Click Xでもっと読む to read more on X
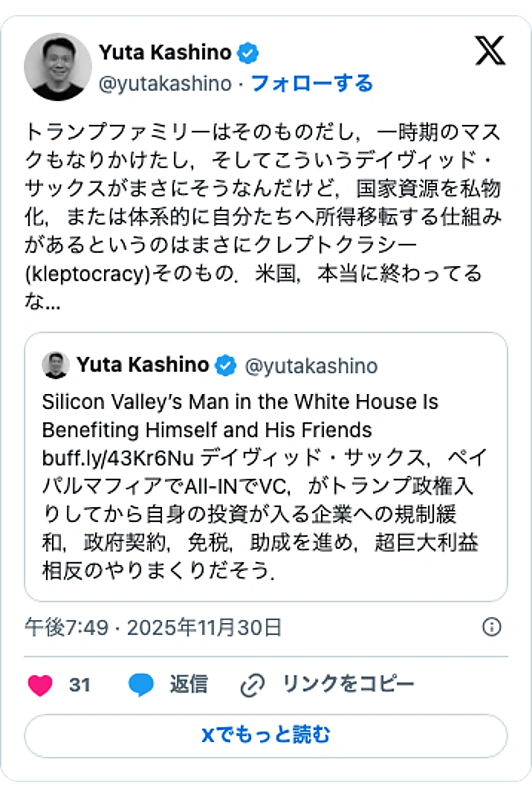 (266, 735)
